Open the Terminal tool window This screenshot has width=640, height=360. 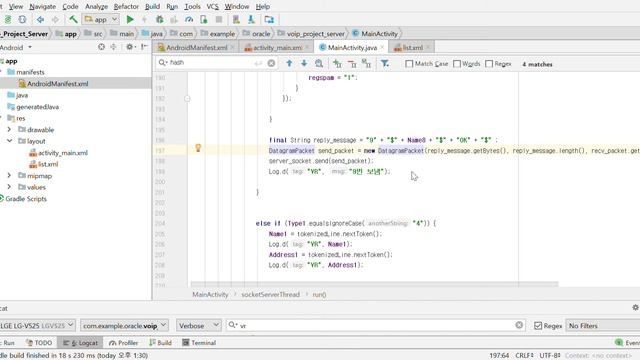point(199,342)
